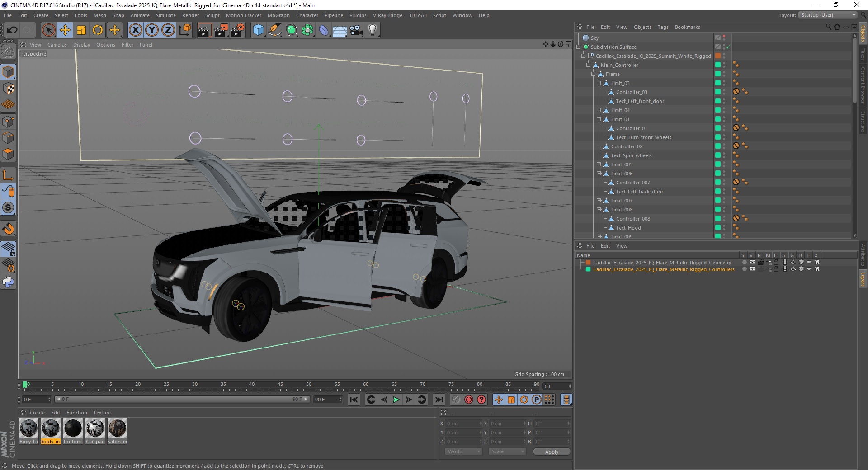868x470 pixels.
Task: Switch to Edges mode
Action: [8, 138]
